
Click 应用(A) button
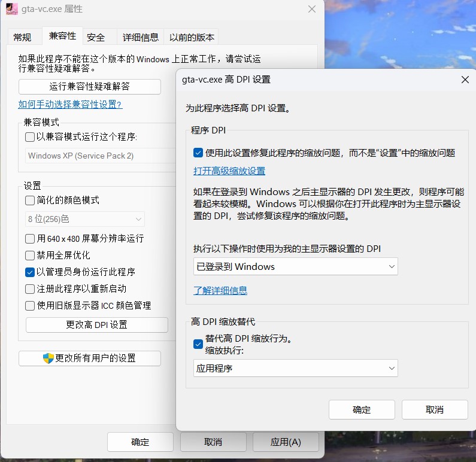coord(286,442)
